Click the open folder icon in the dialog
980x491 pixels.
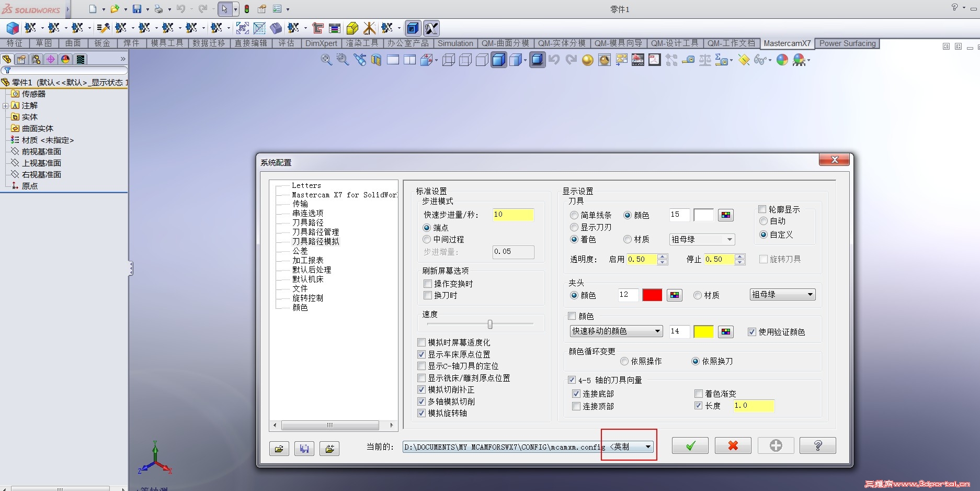[x=279, y=449]
